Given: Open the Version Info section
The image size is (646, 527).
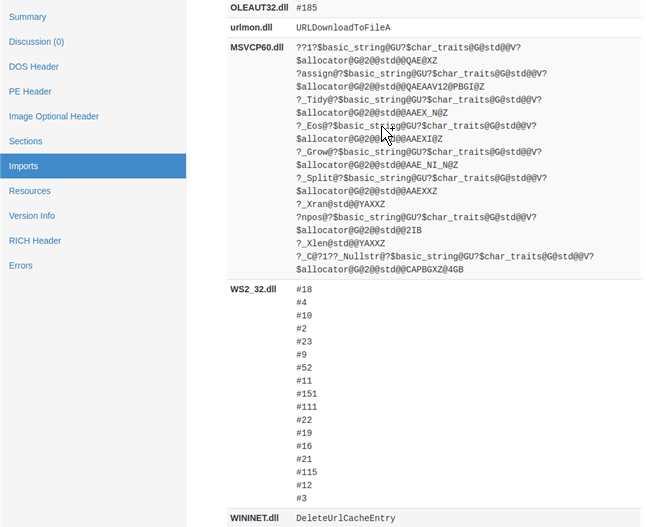Looking at the screenshot, I should [x=32, y=215].
